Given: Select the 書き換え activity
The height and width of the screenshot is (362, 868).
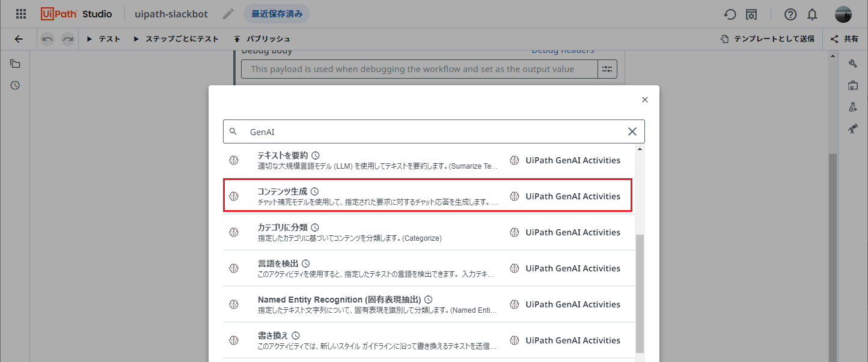Looking at the screenshot, I should click(427, 340).
